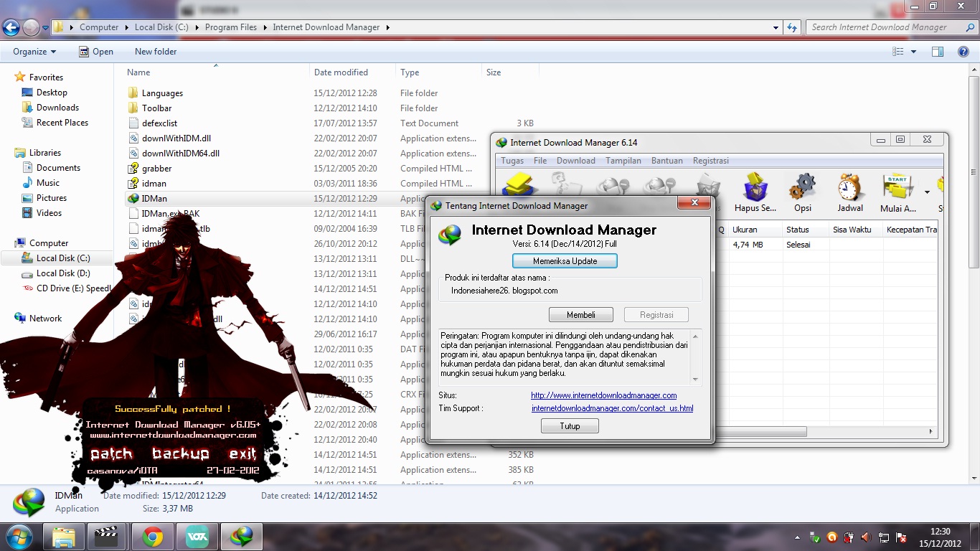
Task: Expand the arrow after Program Files in address bar
Action: [x=265, y=27]
